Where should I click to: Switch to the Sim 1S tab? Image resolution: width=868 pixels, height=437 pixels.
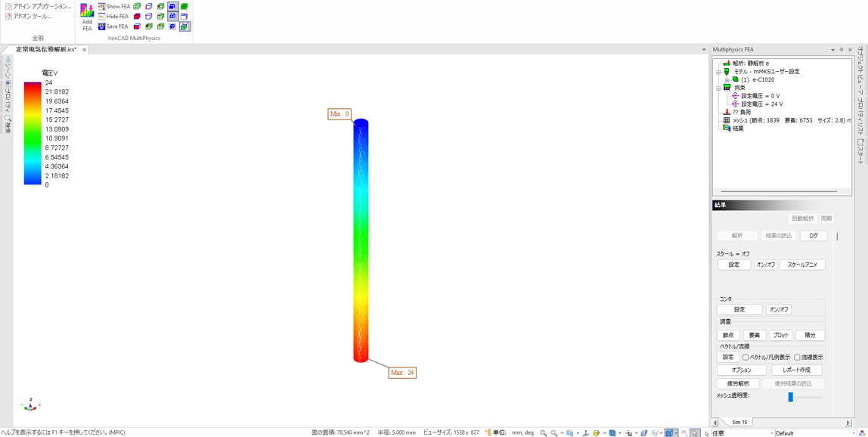point(739,423)
